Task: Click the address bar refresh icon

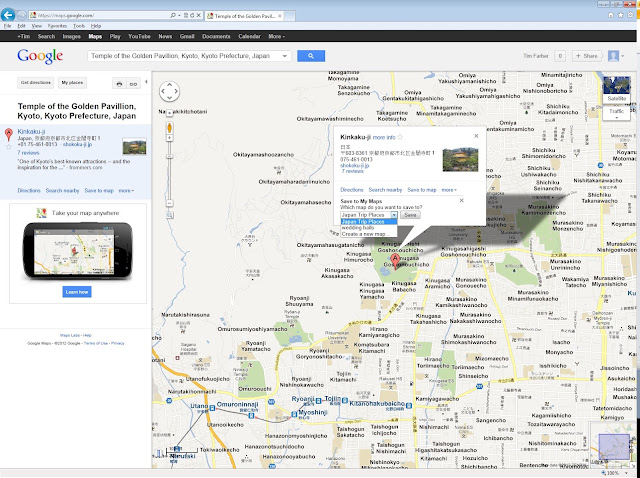Action: (x=192, y=16)
